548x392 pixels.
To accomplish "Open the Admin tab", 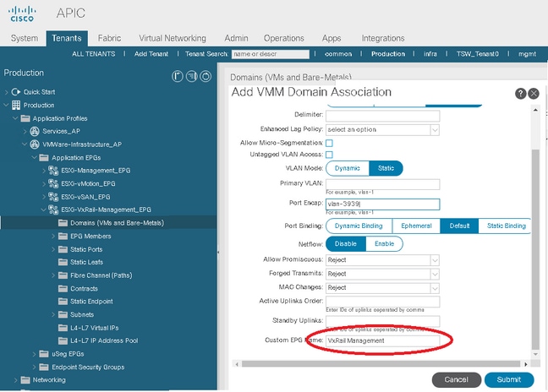I will click(236, 38).
